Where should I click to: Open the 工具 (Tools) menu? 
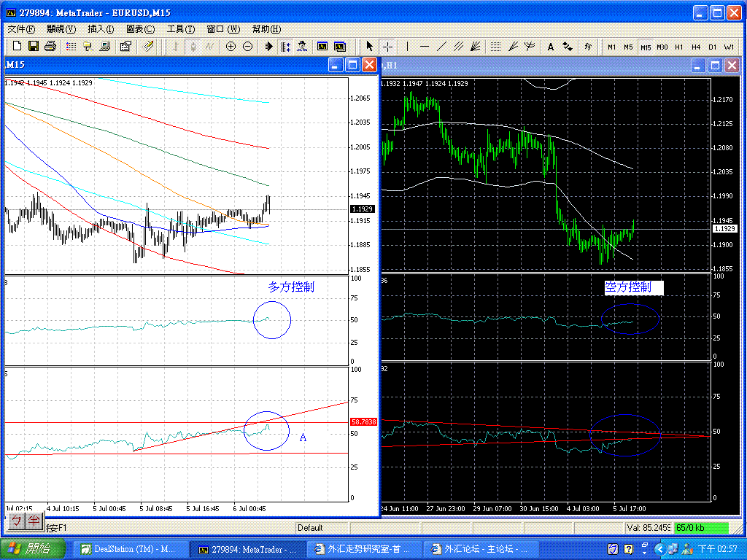click(181, 29)
